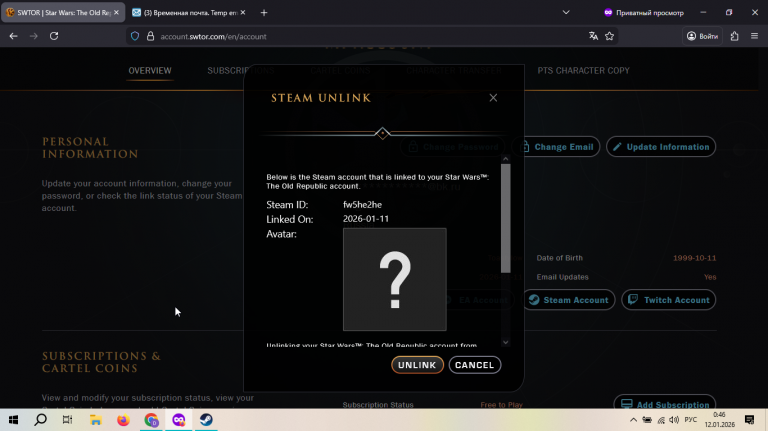Click the network tray icon
This screenshot has height=431, width=768.
tap(661, 420)
